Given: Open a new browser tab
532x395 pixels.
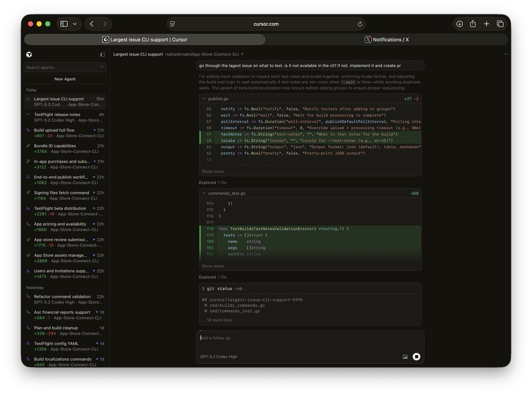Looking at the screenshot, I should (x=486, y=24).
